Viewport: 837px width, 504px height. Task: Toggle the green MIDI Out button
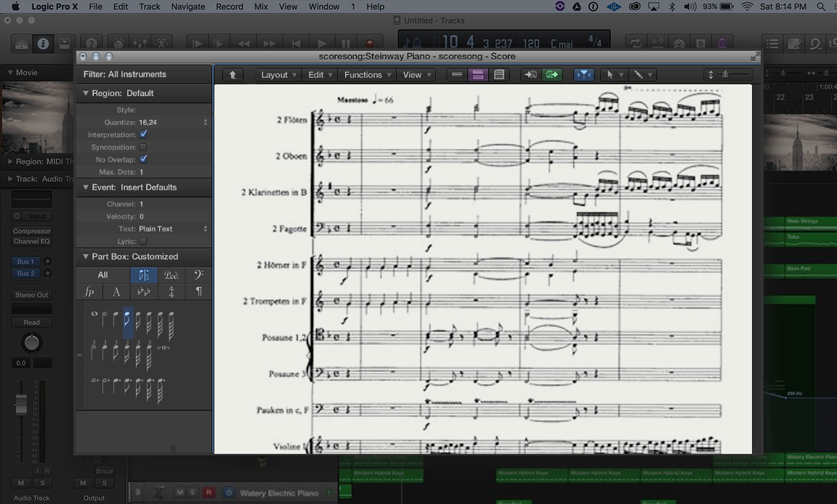(551, 75)
